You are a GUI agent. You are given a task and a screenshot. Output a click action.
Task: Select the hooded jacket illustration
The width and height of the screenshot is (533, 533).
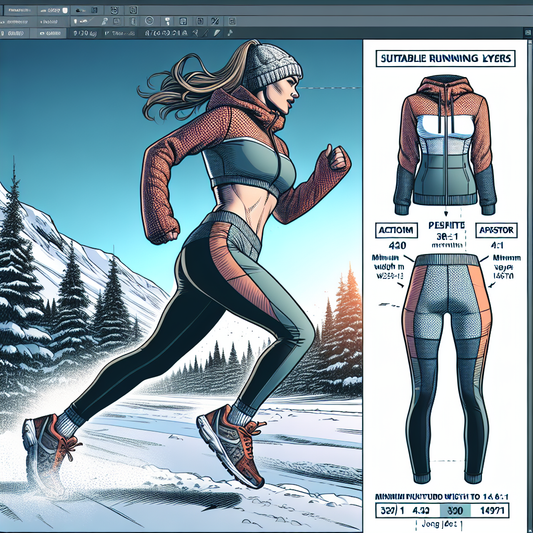tap(445, 145)
